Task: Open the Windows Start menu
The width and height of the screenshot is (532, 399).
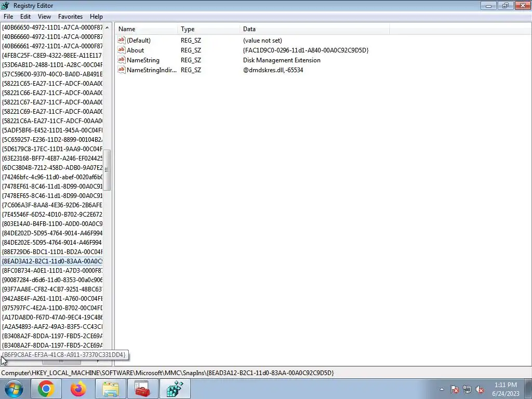Action: click(x=14, y=389)
